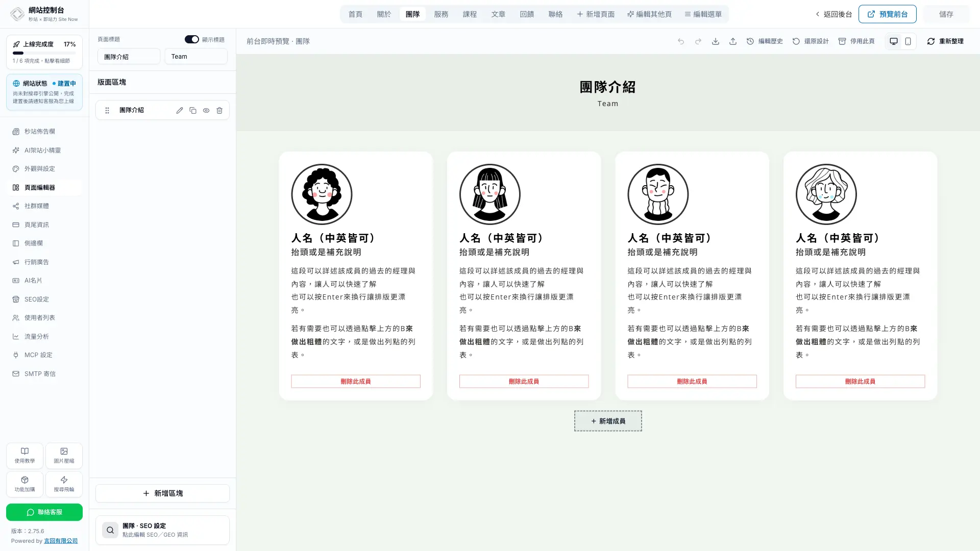Hide the 團隊介紹 block using eye icon
Viewport: 980px width, 551px height.
206,110
